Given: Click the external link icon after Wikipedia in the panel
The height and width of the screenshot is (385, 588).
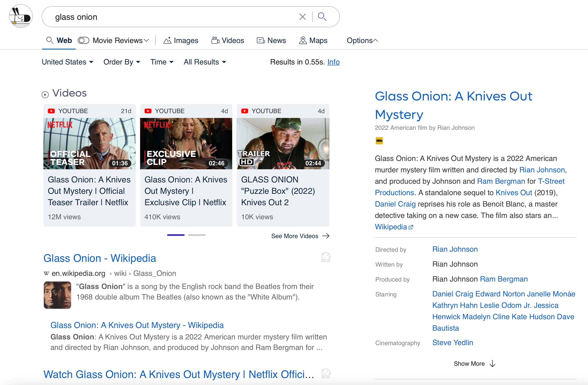Looking at the screenshot, I should tap(411, 227).
